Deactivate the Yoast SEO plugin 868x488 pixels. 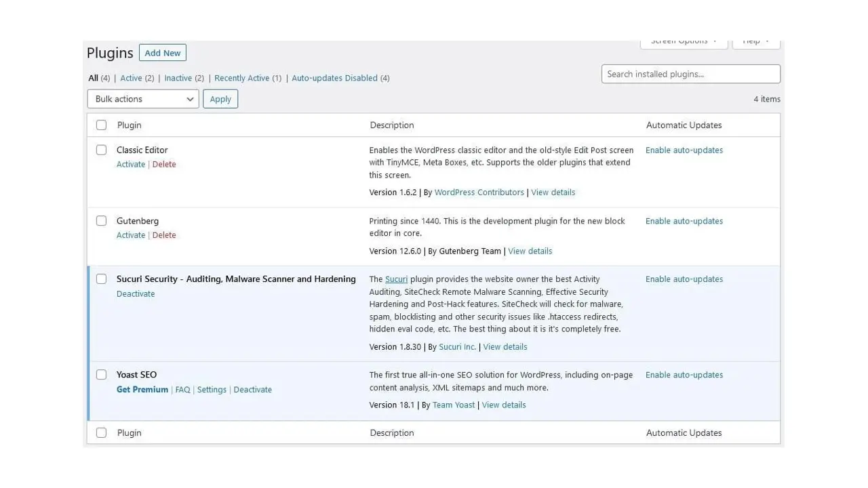tap(253, 390)
